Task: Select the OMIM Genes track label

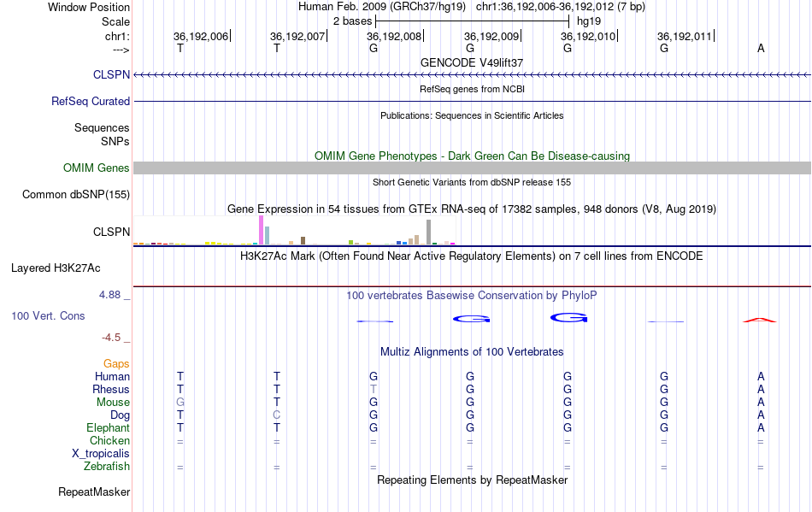Action: pyautogui.click(x=96, y=168)
